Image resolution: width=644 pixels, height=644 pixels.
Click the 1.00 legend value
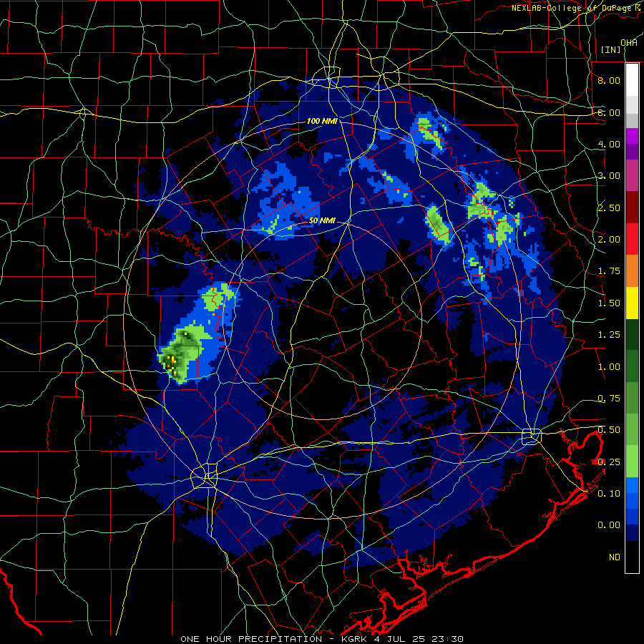[609, 367]
